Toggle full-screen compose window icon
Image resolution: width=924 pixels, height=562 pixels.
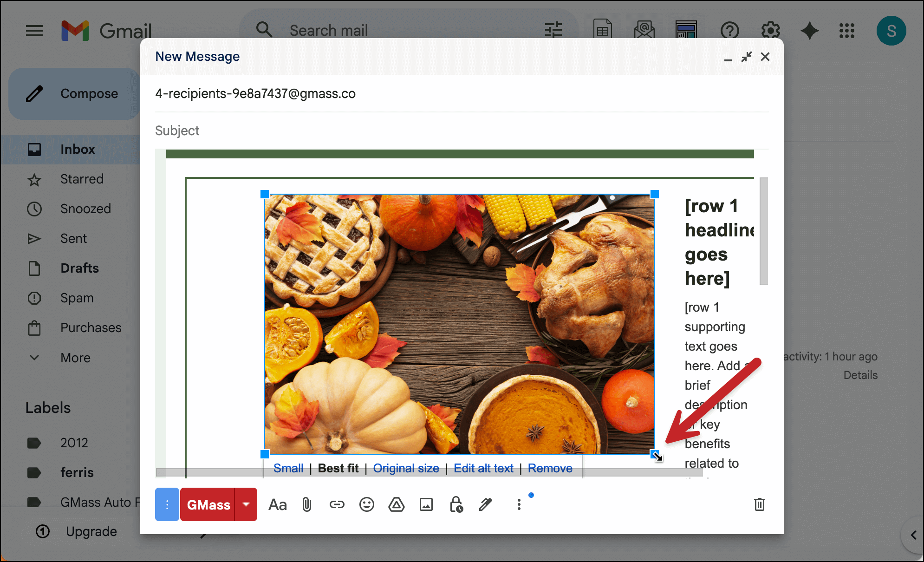click(746, 57)
